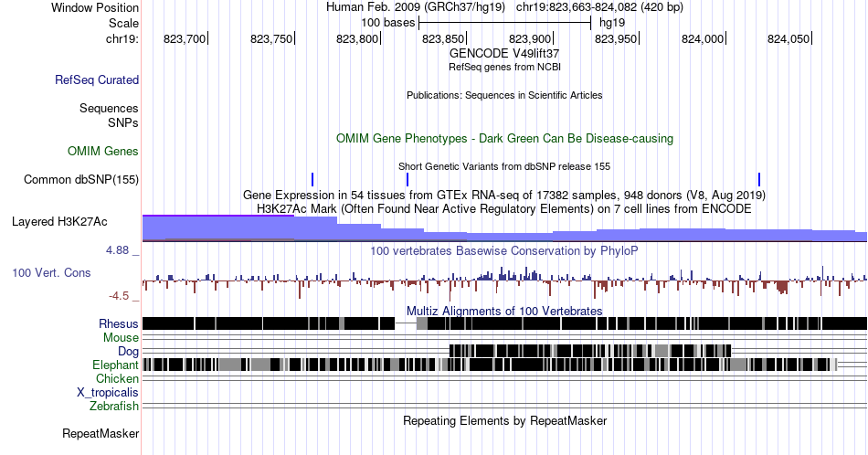Click the 823,700 ruler position

tap(185, 38)
